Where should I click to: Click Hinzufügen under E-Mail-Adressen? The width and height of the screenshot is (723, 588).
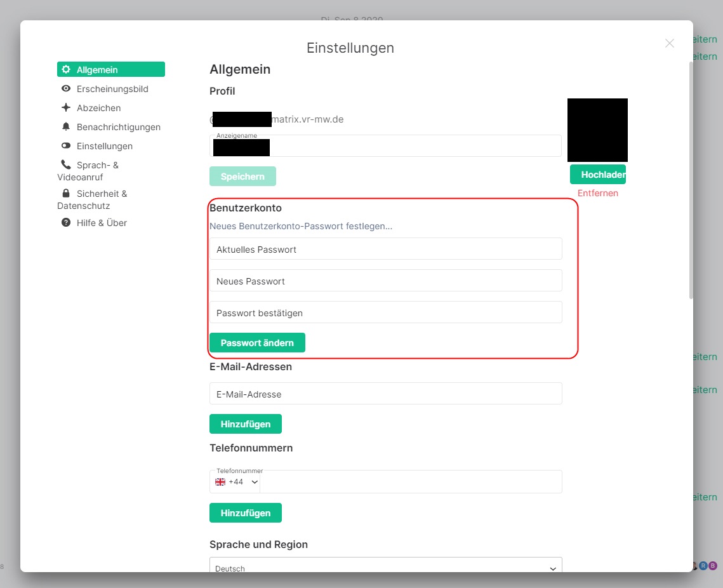246,424
